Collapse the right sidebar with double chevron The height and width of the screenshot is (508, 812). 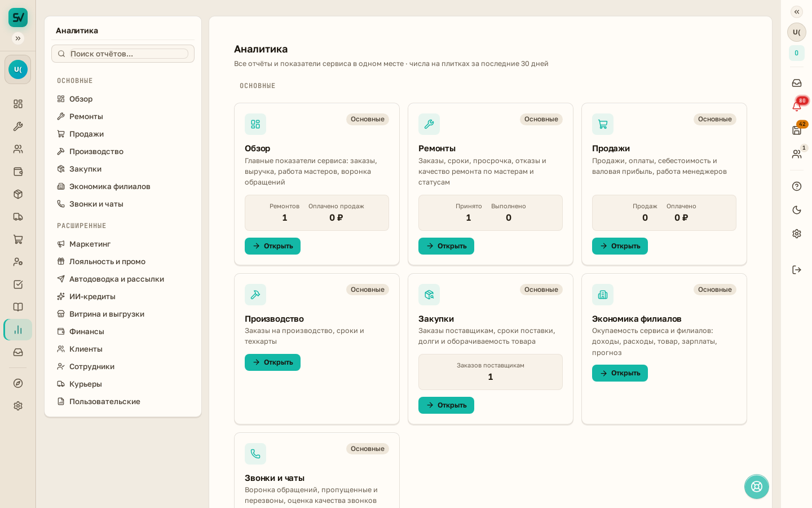796,12
